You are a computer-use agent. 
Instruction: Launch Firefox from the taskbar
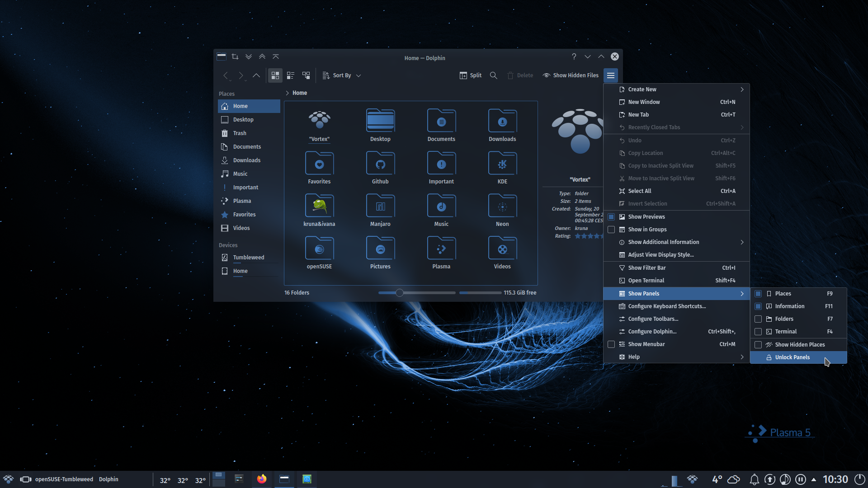click(262, 479)
